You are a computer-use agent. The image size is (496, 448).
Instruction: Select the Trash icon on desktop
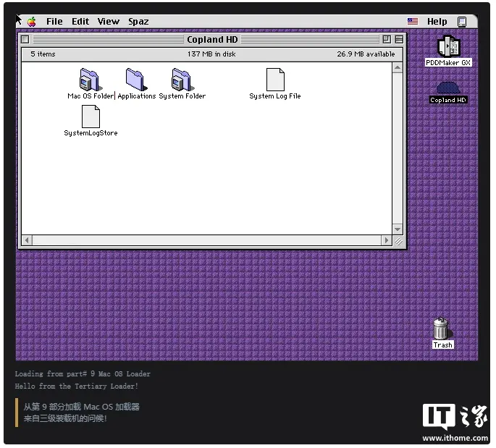441,328
